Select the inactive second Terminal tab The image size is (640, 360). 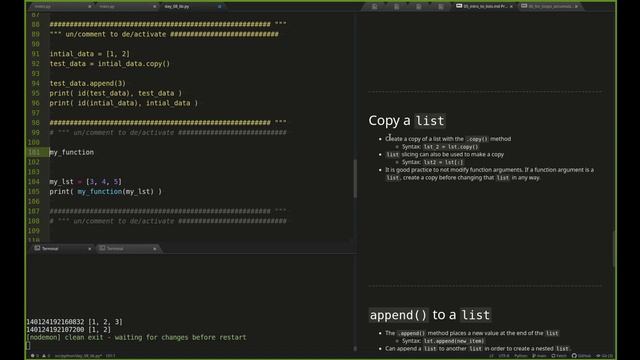coord(128,248)
